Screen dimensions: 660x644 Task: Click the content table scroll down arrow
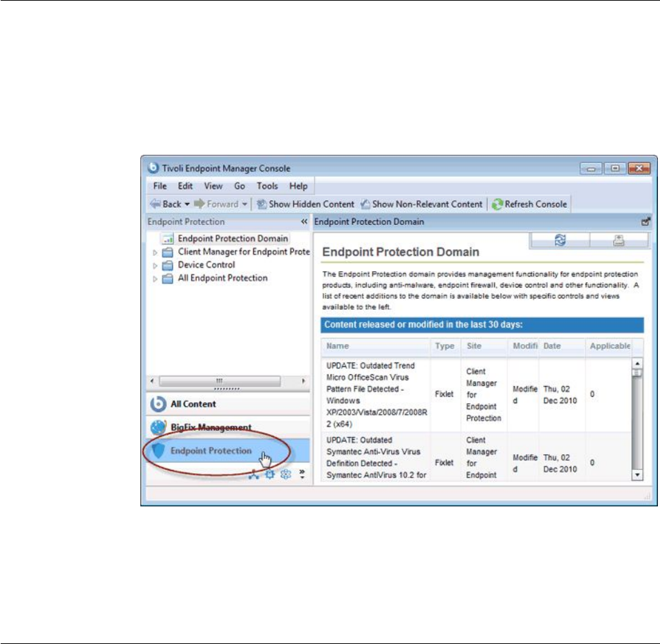pyautogui.click(x=637, y=475)
